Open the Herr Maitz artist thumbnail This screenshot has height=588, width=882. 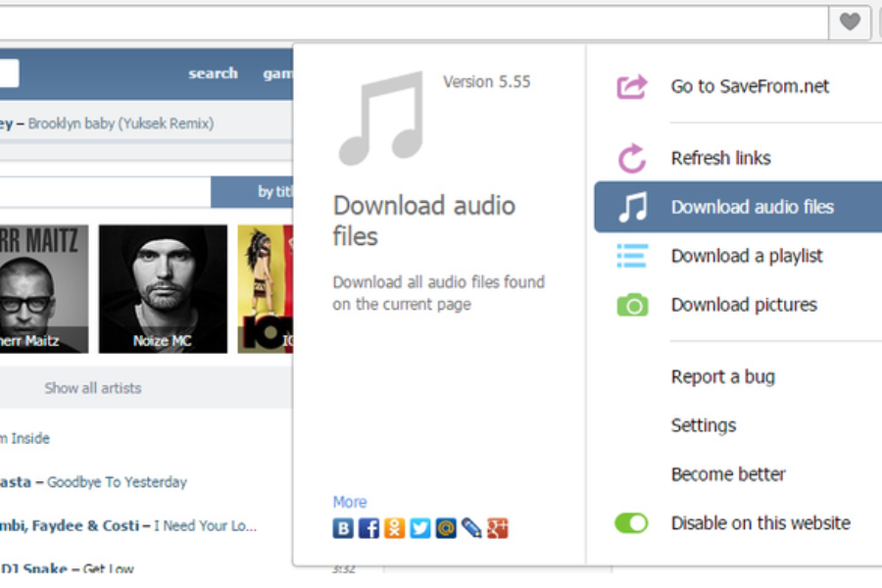click(x=44, y=289)
